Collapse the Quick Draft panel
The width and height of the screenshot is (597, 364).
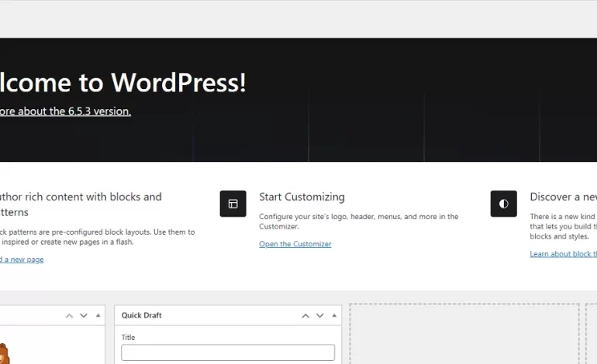[334, 315]
